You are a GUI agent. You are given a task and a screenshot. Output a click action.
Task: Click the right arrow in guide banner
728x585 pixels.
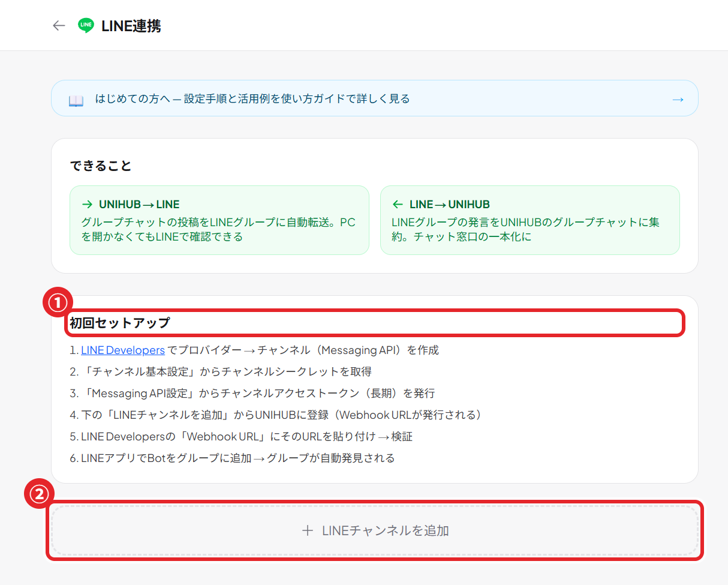coord(678,99)
